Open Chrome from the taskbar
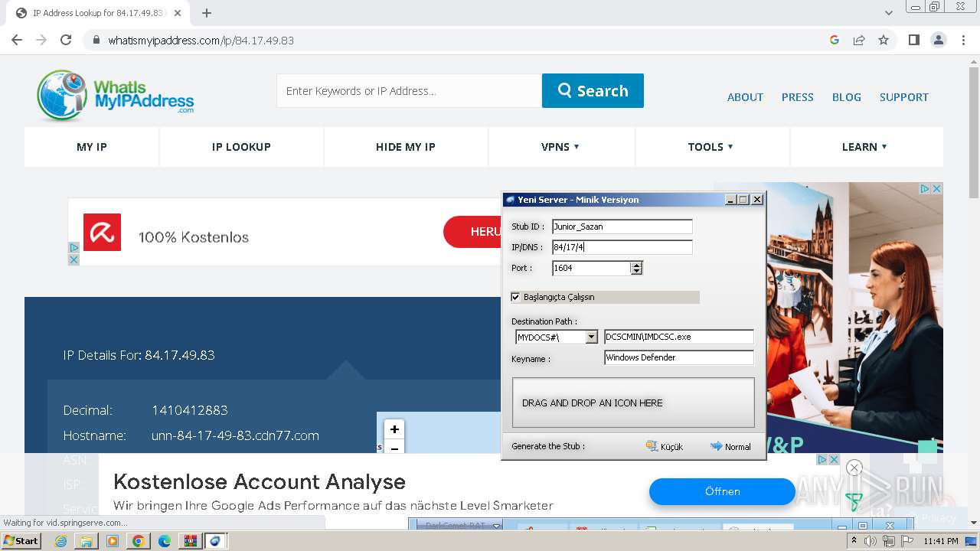The height and width of the screenshot is (551, 980). [139, 541]
